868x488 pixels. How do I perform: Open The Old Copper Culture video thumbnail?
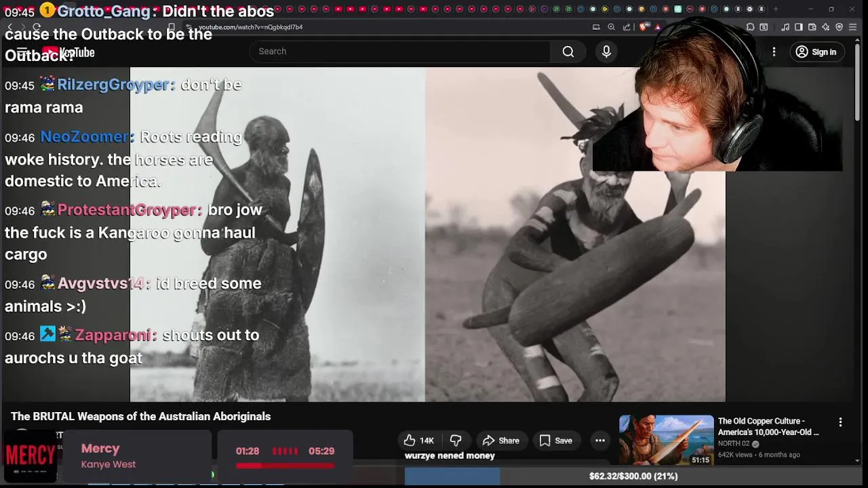coord(666,440)
